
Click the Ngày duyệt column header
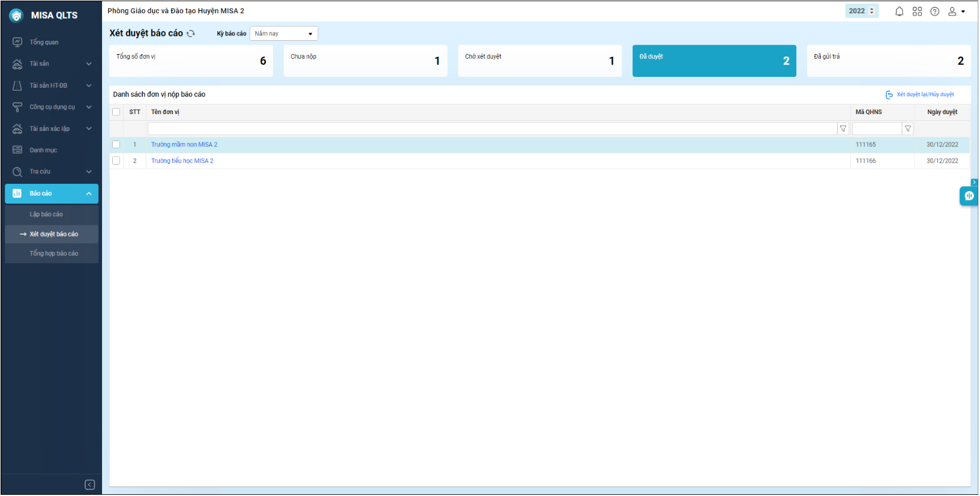942,112
